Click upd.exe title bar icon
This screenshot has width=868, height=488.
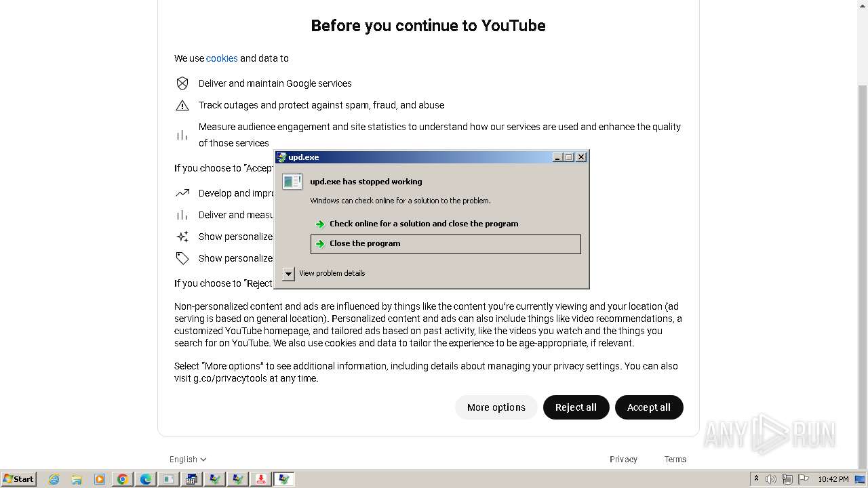(x=281, y=157)
